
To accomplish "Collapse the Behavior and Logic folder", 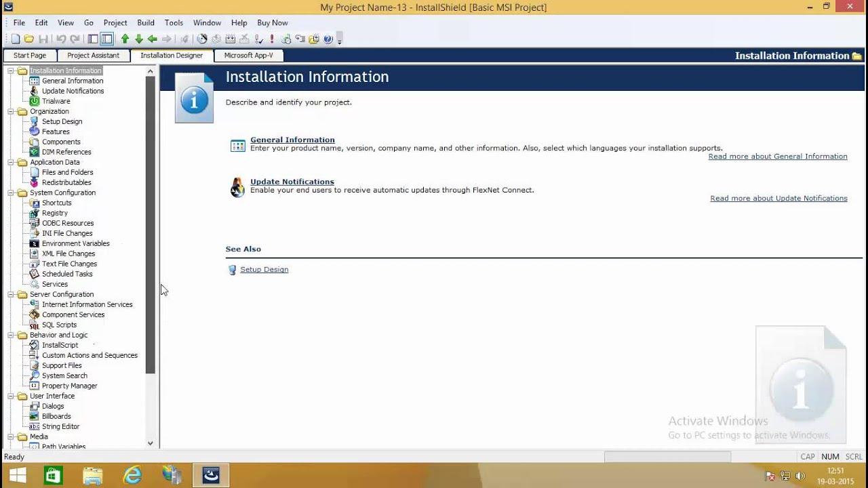I will tap(11, 335).
